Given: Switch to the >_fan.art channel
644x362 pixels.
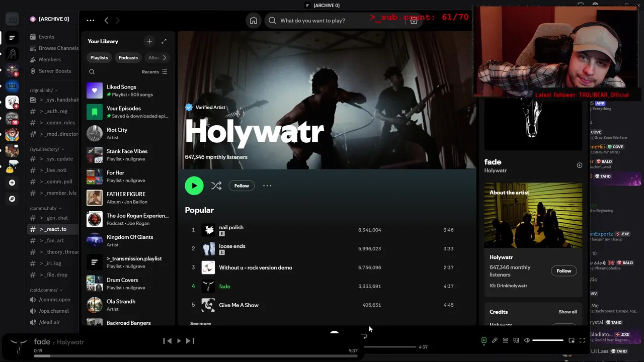Looking at the screenshot, I should click(x=53, y=241).
